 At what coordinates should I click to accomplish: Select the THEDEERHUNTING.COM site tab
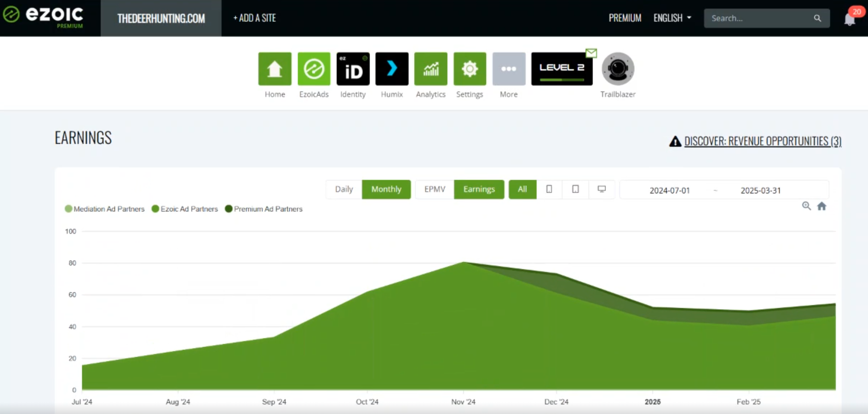pos(161,18)
